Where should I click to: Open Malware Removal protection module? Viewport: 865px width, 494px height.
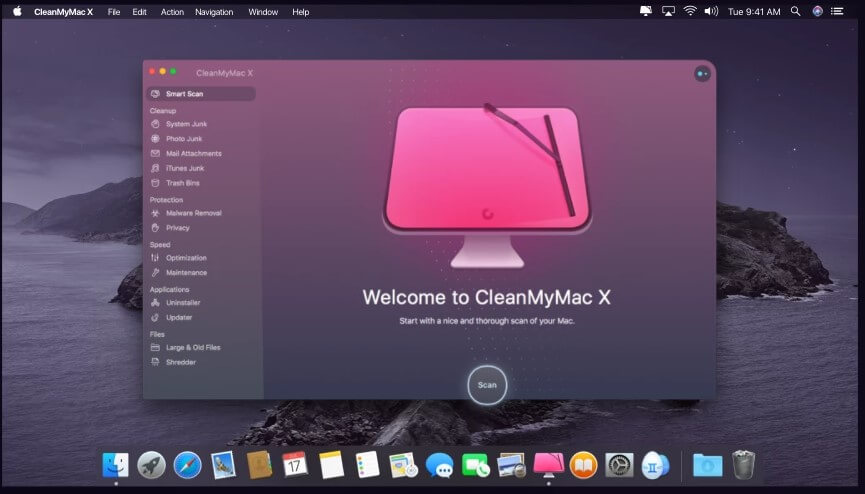click(x=193, y=213)
